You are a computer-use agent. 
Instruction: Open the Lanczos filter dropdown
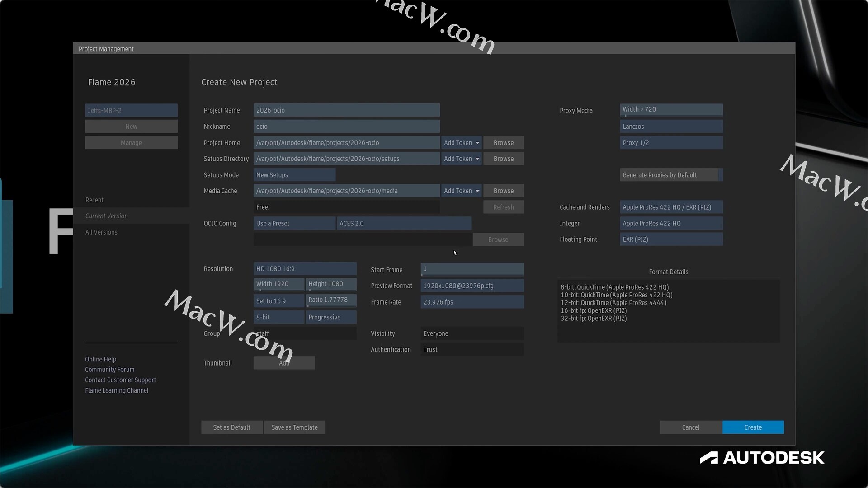671,127
